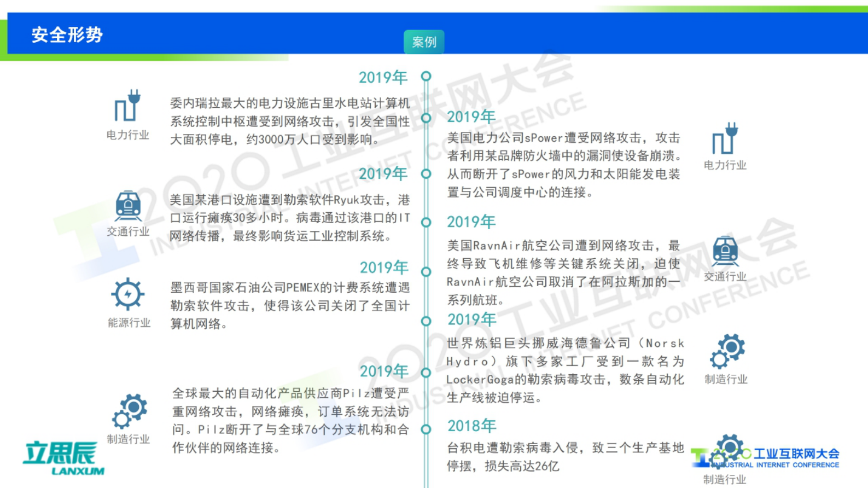Click the gears icon beside the Norsk Hydro case
868x488 pixels.
727,351
